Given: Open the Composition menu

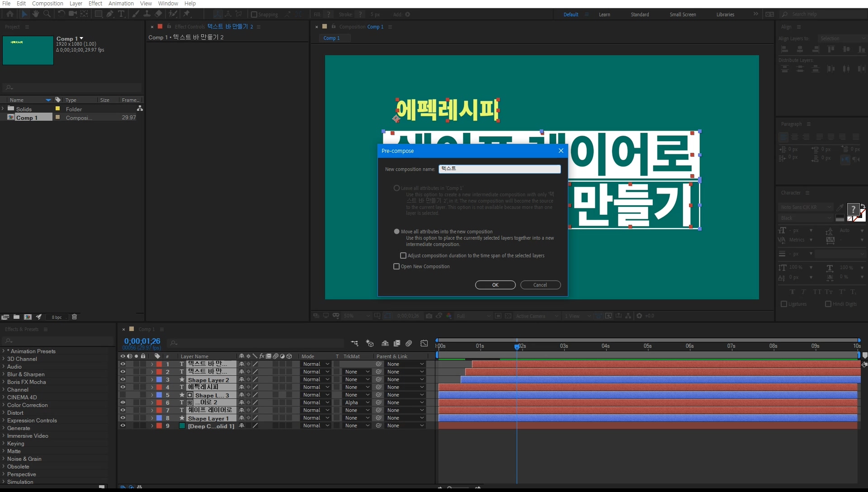Looking at the screenshot, I should tap(47, 4).
